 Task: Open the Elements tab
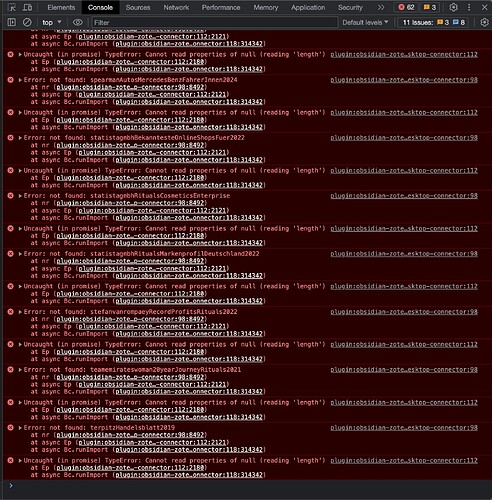click(x=61, y=7)
